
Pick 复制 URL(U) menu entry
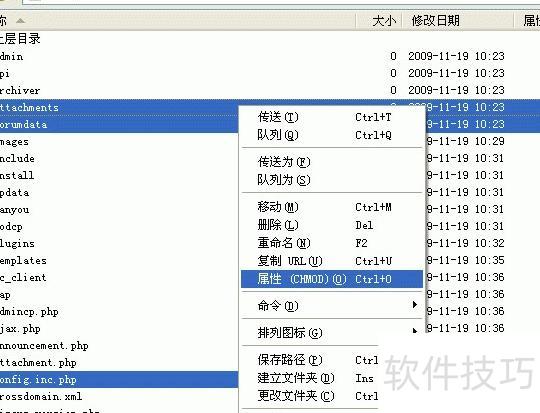click(332, 261)
